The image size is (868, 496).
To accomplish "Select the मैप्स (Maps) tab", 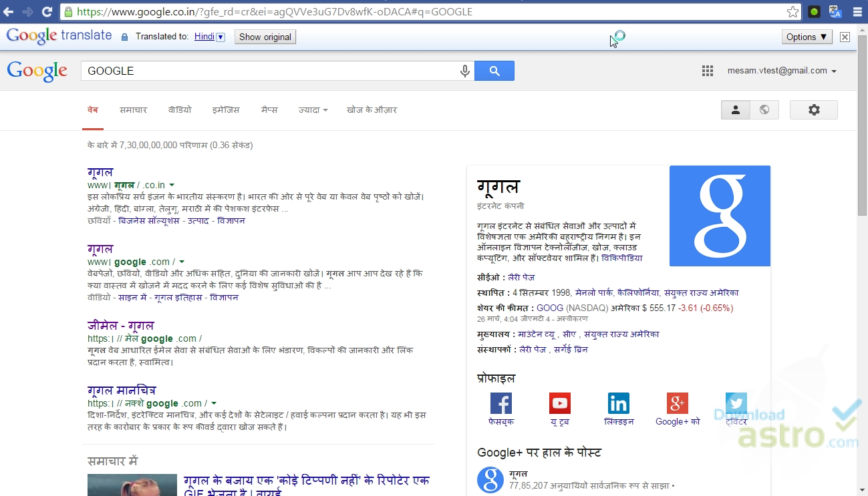I will [269, 110].
